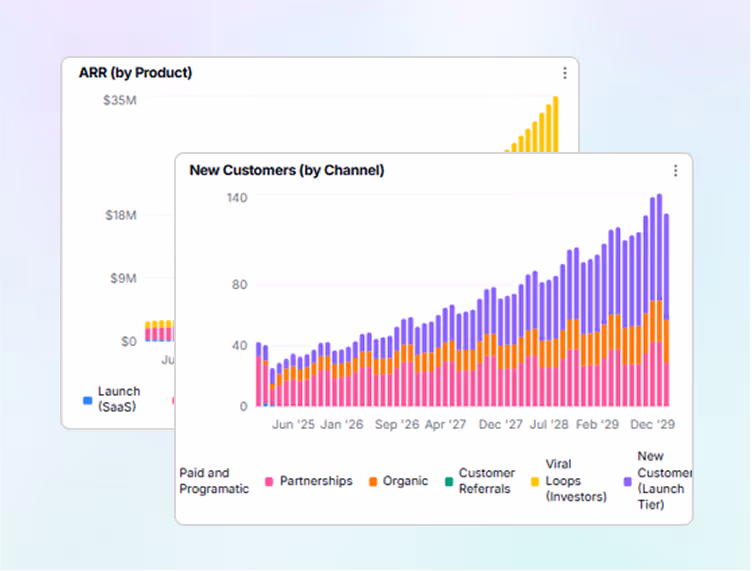This screenshot has width=752, height=571.
Task: Click the Sep '26 x-axis label
Action: click(397, 425)
